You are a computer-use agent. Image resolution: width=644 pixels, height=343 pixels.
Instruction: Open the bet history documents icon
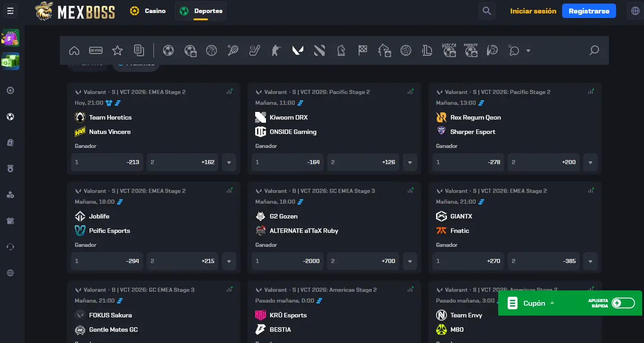[x=139, y=50]
